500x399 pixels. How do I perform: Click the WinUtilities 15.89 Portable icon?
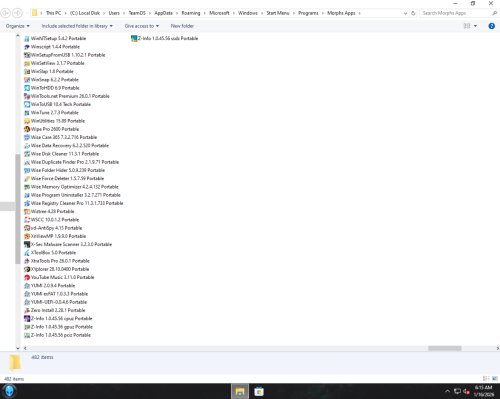[27, 121]
